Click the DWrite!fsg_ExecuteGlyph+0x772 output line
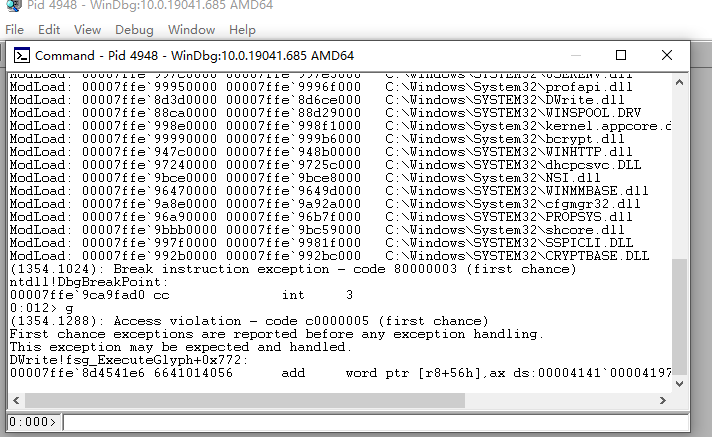 129,360
